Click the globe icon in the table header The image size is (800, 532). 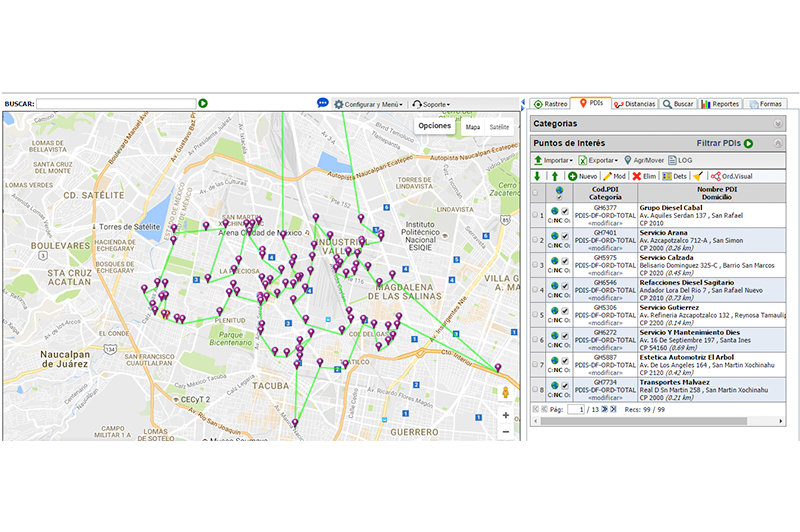(x=559, y=190)
